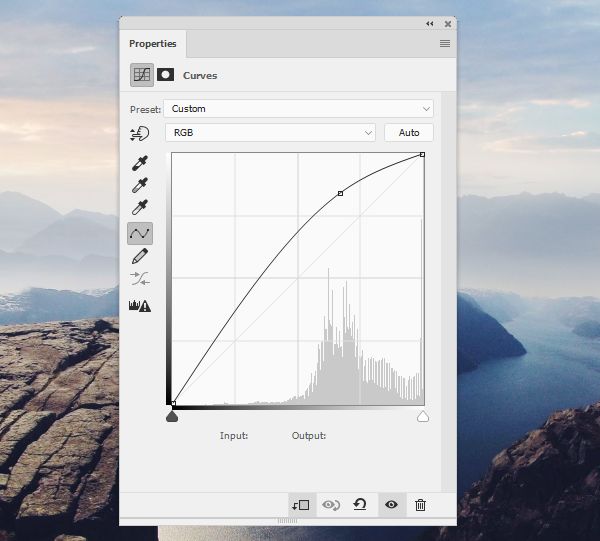
Task: Click the white point input slider
Action: coord(423,416)
